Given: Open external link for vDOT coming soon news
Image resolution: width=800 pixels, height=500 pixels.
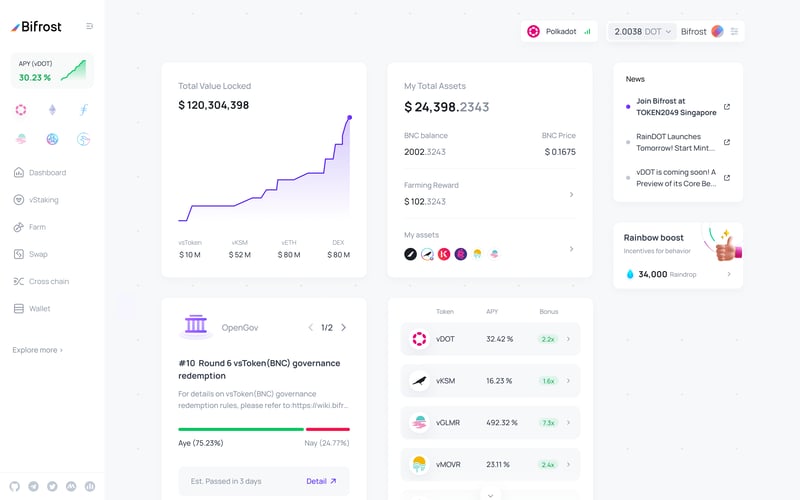Looking at the screenshot, I should [727, 178].
